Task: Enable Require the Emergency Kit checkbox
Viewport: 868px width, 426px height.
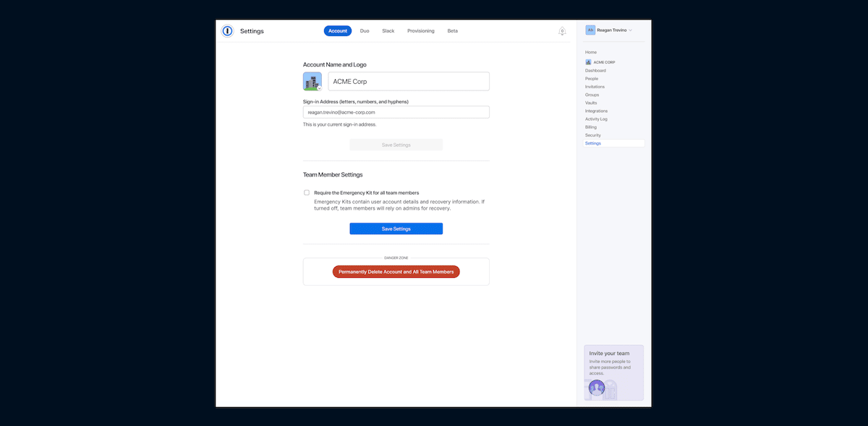Action: pos(307,192)
